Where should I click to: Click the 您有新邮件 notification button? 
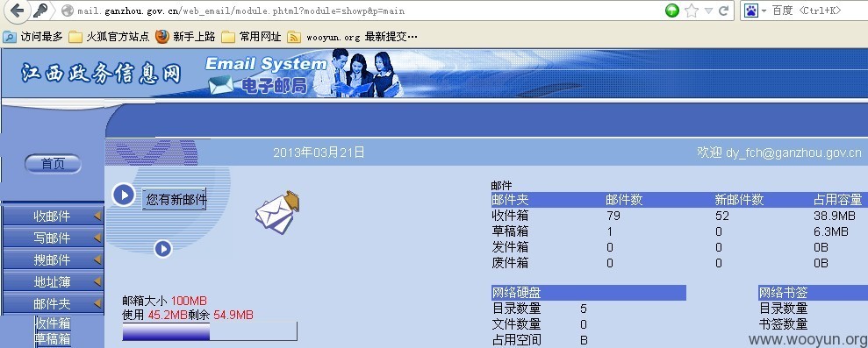click(175, 199)
